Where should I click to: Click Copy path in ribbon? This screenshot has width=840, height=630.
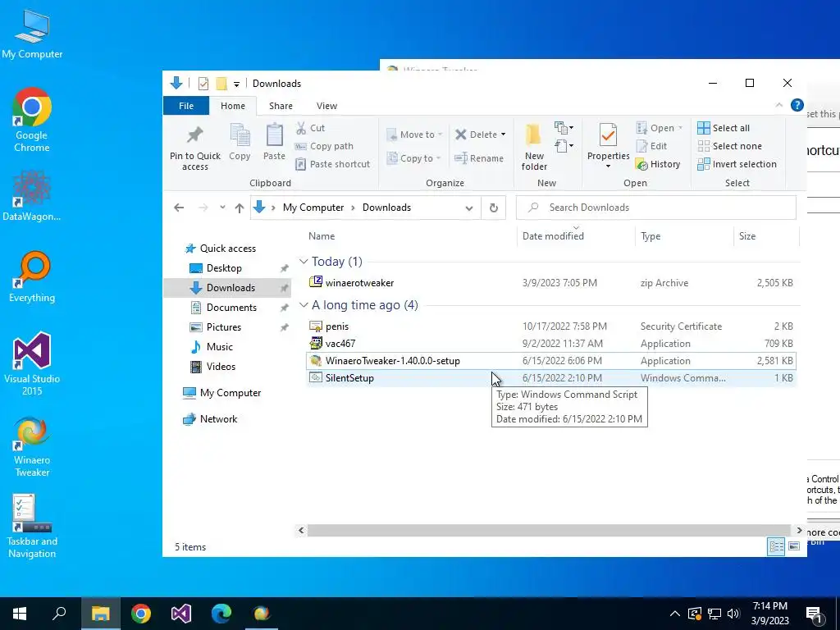click(325, 146)
